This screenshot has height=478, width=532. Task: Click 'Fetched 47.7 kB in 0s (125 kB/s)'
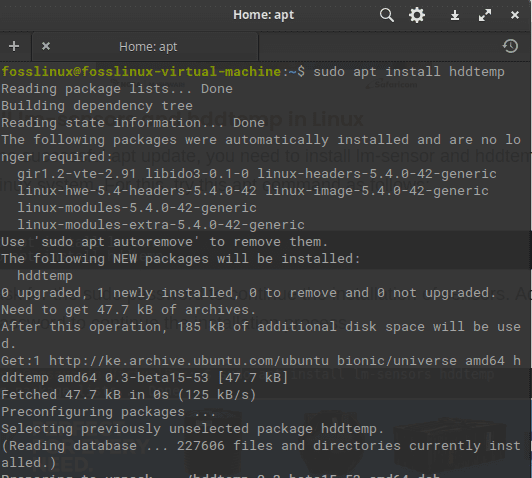(129, 395)
